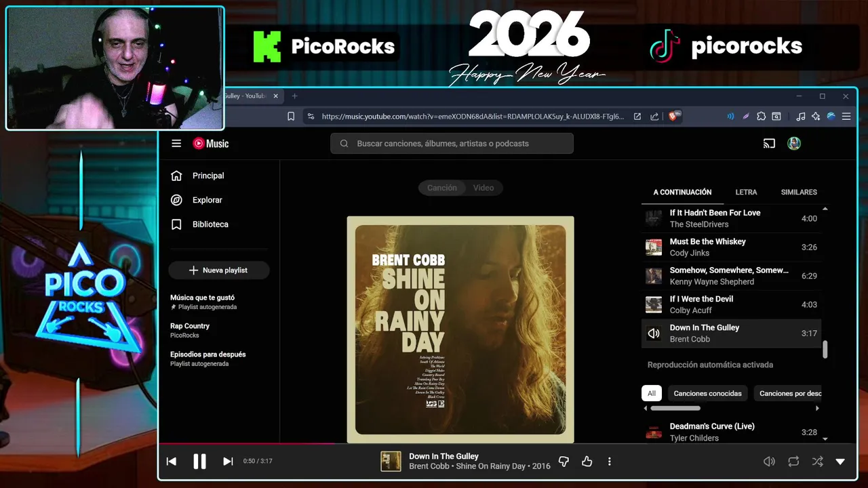
Task: Click the Principal home icon
Action: [x=176, y=176]
